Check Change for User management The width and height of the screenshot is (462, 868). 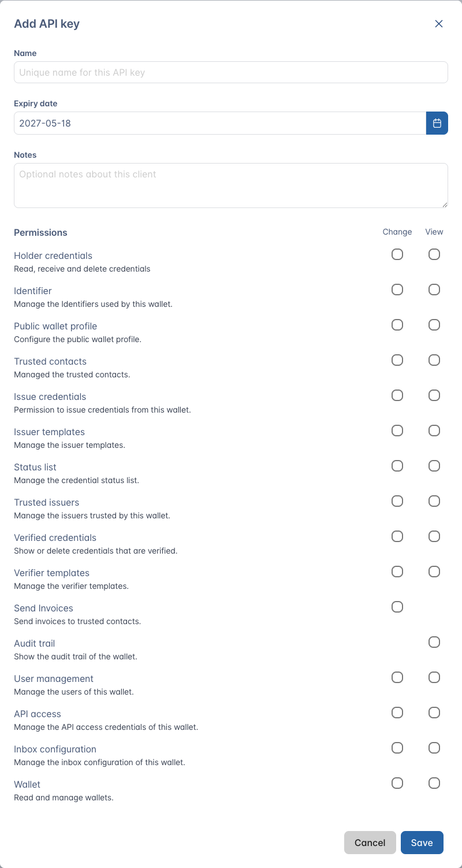(397, 677)
